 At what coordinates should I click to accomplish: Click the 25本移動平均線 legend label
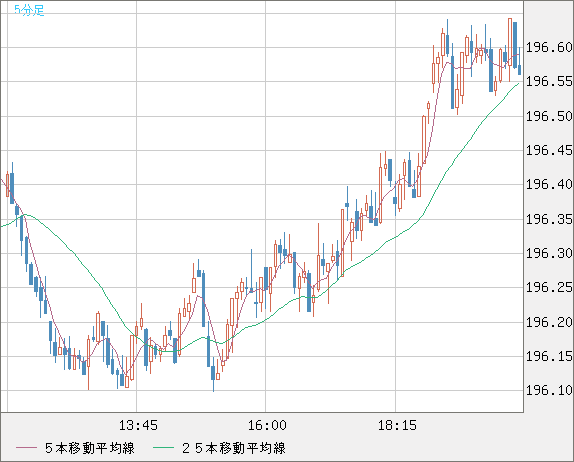(234, 448)
